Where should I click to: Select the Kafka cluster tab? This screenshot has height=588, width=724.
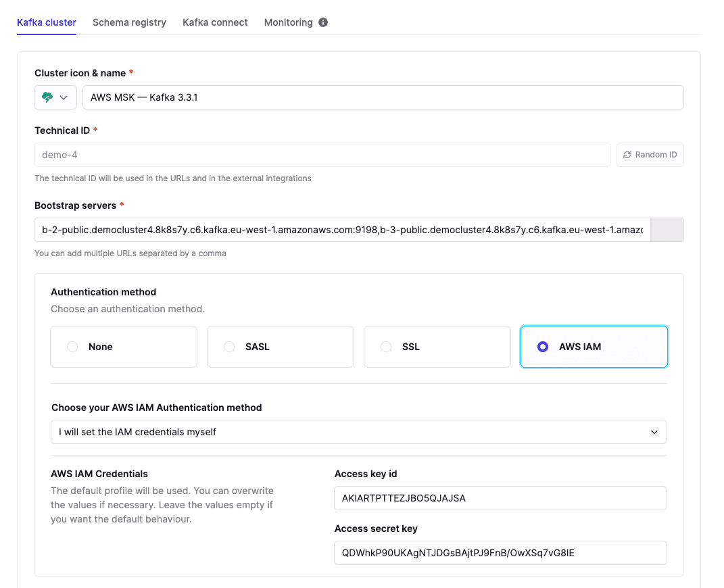click(46, 22)
